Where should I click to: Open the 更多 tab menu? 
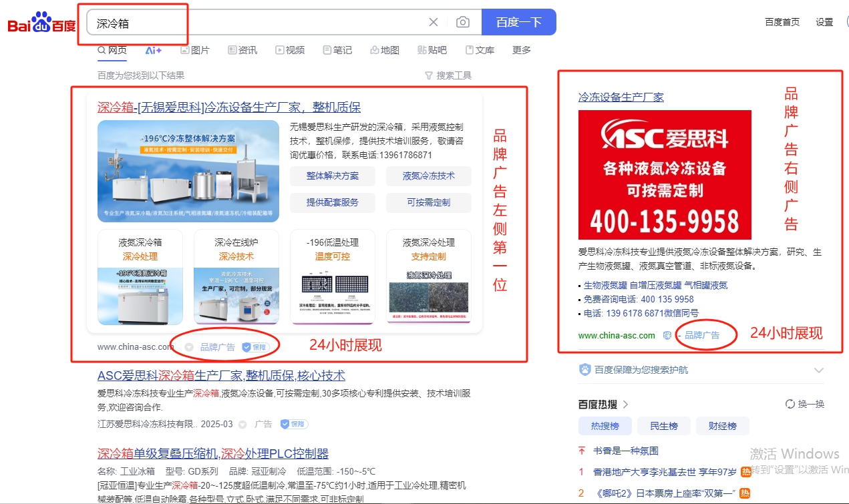pos(522,50)
